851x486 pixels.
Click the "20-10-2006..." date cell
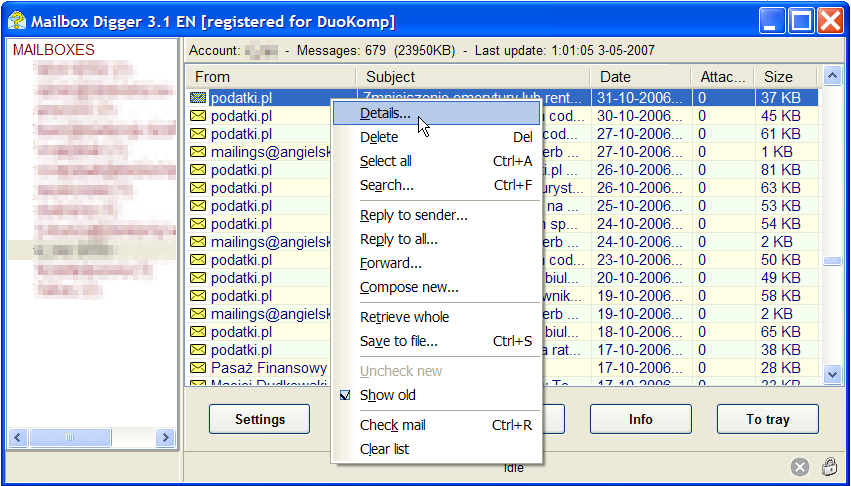pos(640,278)
